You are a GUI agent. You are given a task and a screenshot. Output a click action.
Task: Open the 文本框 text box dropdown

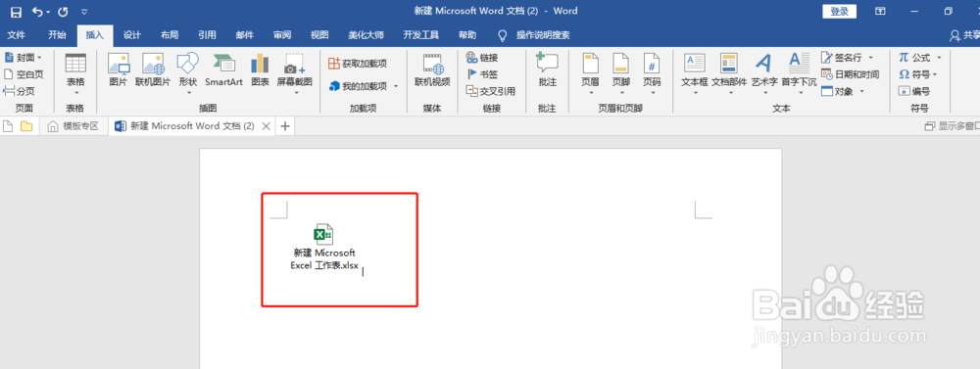695,74
